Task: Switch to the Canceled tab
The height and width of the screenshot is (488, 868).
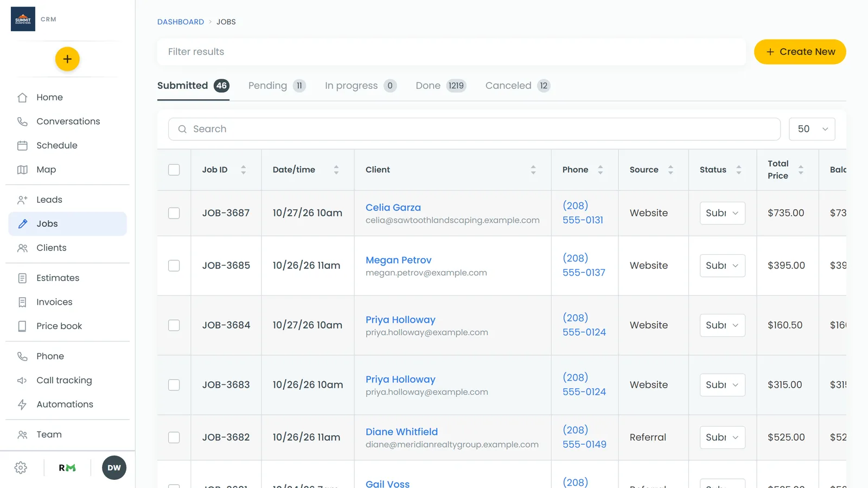Action: 518,86
